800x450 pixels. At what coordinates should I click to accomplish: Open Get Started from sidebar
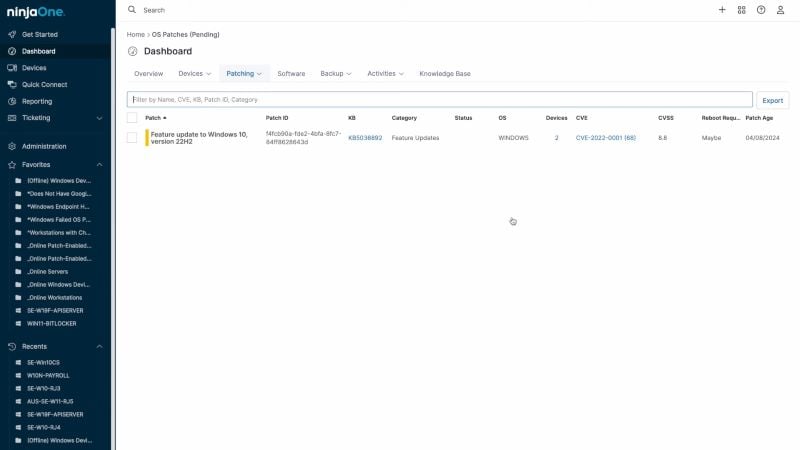pyautogui.click(x=40, y=35)
